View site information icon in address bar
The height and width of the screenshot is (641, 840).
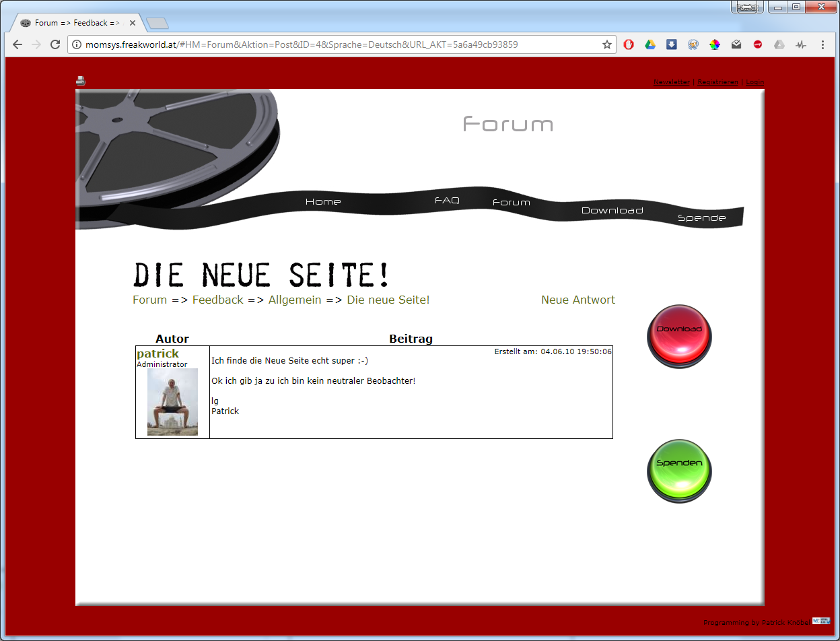point(77,44)
